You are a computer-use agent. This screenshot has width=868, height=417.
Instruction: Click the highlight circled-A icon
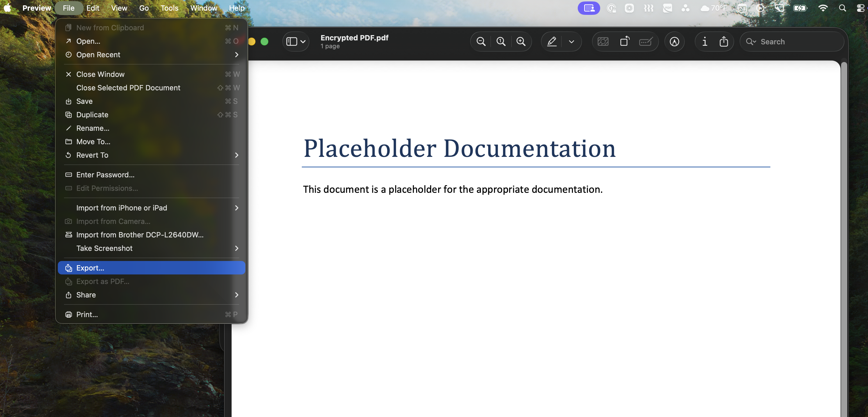click(x=674, y=42)
